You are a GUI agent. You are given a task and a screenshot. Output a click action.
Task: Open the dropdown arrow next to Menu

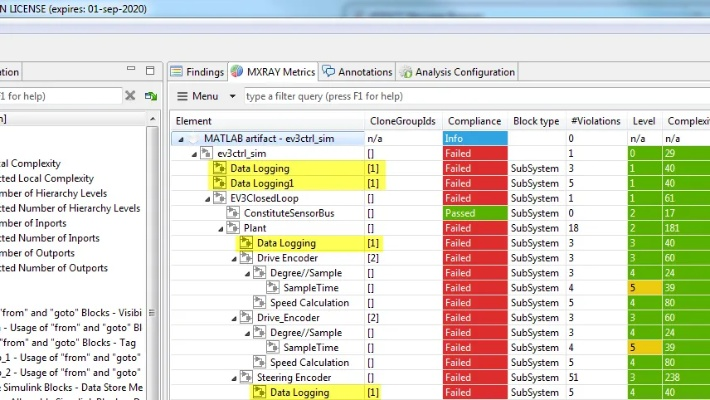coord(232,96)
